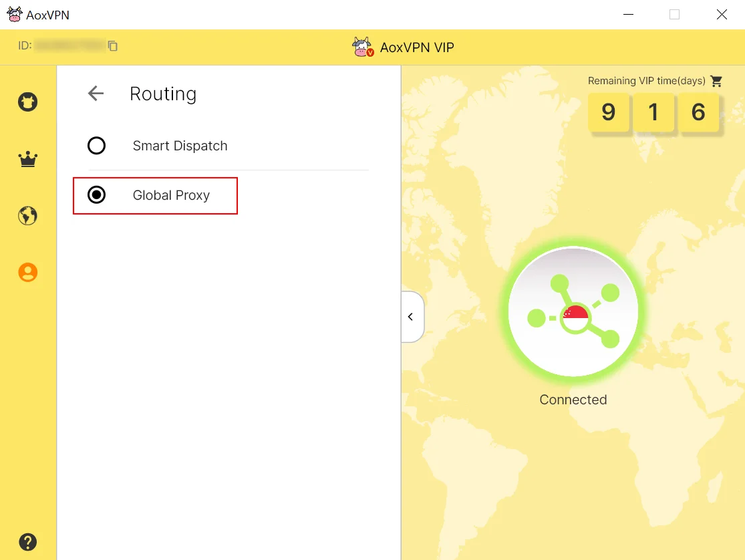Maximize the AoxVPN window
Image resolution: width=745 pixels, height=560 pixels.
(674, 15)
